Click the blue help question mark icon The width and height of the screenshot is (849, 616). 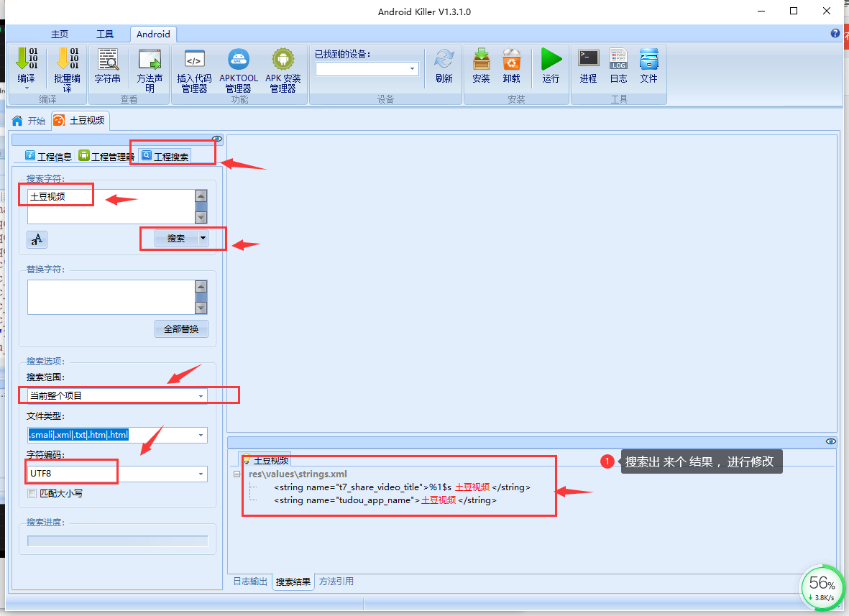(x=835, y=34)
